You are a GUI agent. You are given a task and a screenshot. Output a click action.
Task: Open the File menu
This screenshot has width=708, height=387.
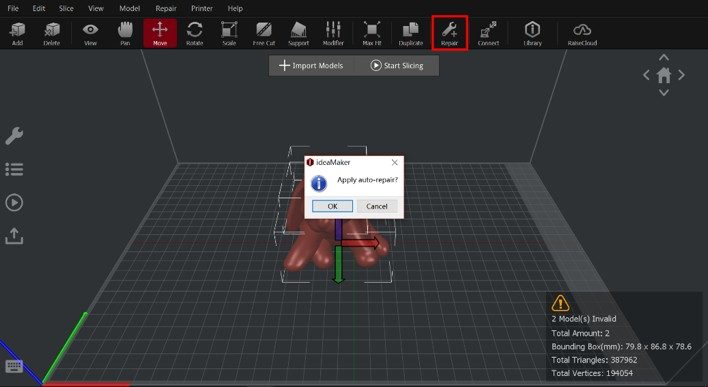click(x=13, y=8)
